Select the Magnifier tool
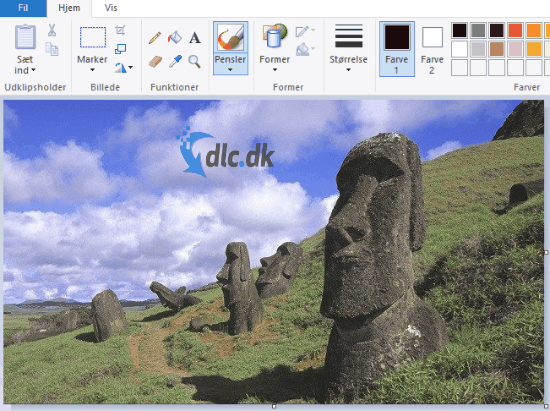Image resolution: width=550 pixels, height=411 pixels. coord(194,61)
